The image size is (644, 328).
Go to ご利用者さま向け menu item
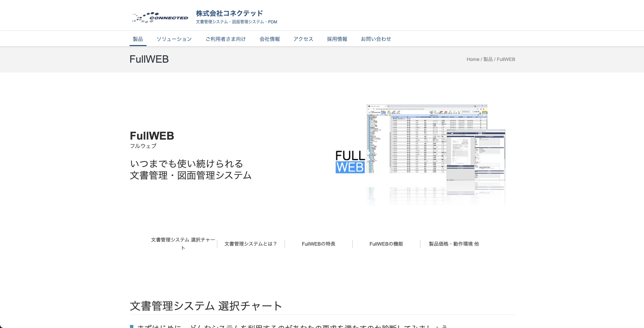(225, 39)
